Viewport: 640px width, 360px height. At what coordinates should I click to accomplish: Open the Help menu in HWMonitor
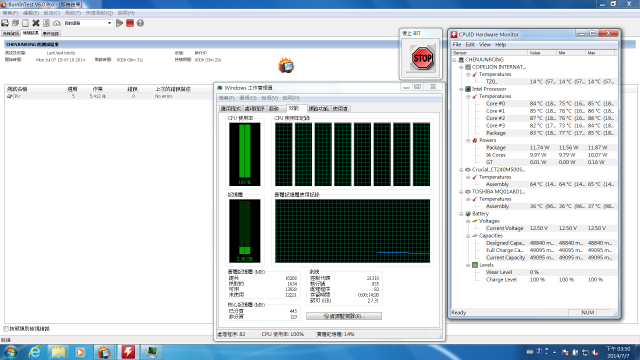(500, 45)
